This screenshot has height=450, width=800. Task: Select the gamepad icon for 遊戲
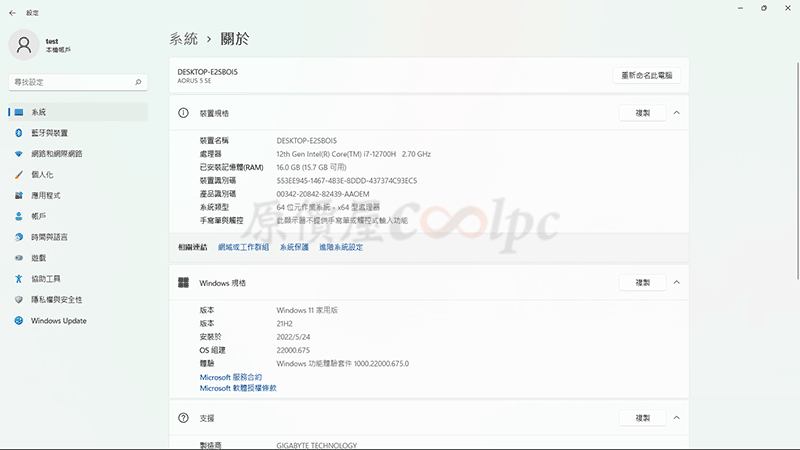point(19,258)
